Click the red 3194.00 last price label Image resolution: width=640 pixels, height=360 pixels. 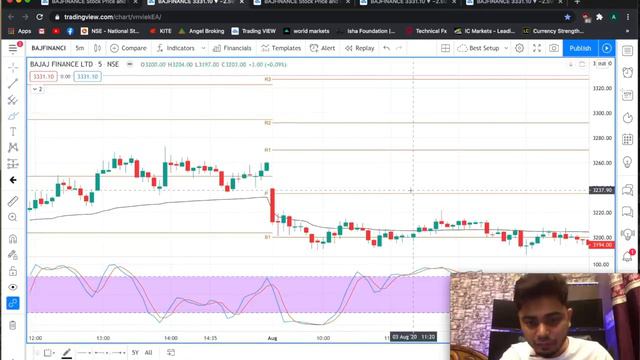tap(602, 245)
